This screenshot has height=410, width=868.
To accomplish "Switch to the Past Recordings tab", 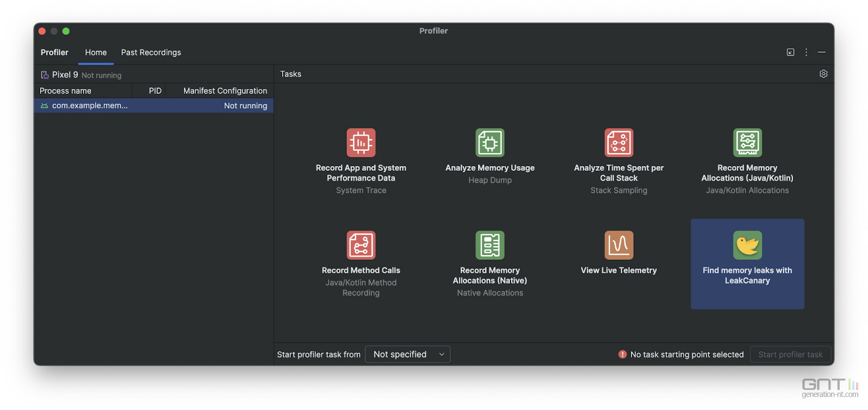I will 151,53.
